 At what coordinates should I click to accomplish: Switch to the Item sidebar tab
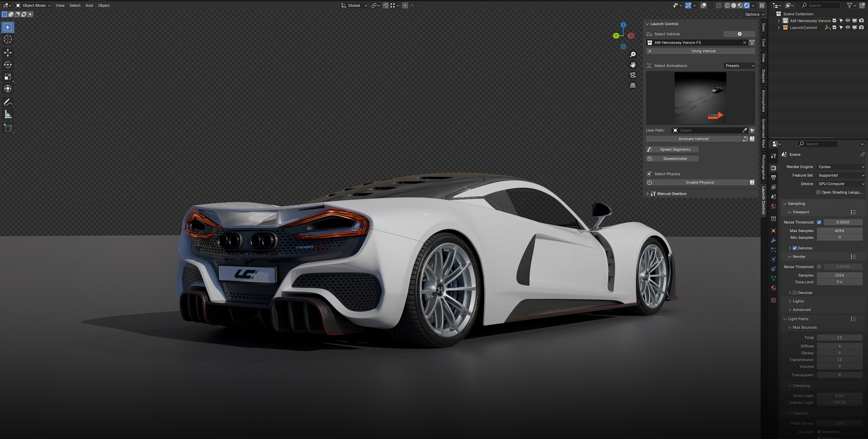pyautogui.click(x=764, y=28)
